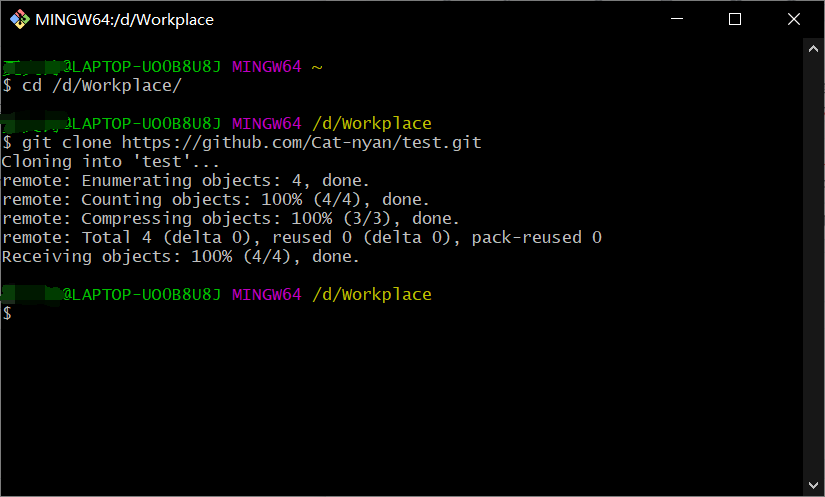This screenshot has width=825, height=497.
Task: Click the last empty $ prompt line
Action: click(x=7, y=314)
